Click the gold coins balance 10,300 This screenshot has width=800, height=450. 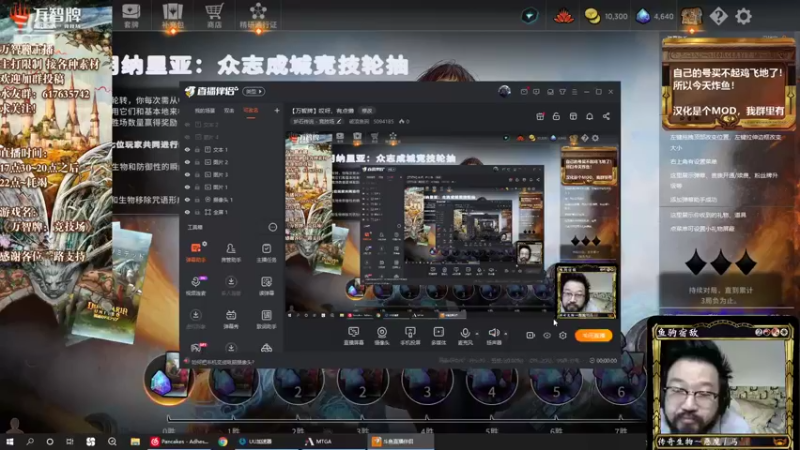[x=606, y=16]
